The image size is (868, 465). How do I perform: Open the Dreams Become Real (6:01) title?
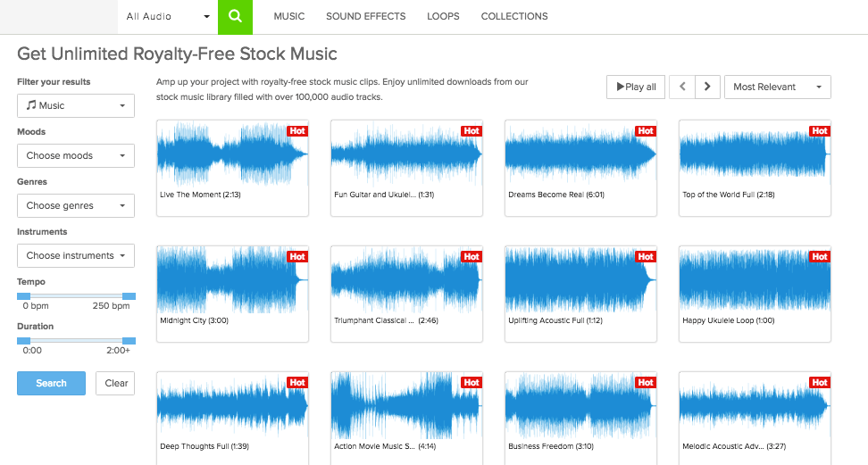pyautogui.click(x=556, y=195)
